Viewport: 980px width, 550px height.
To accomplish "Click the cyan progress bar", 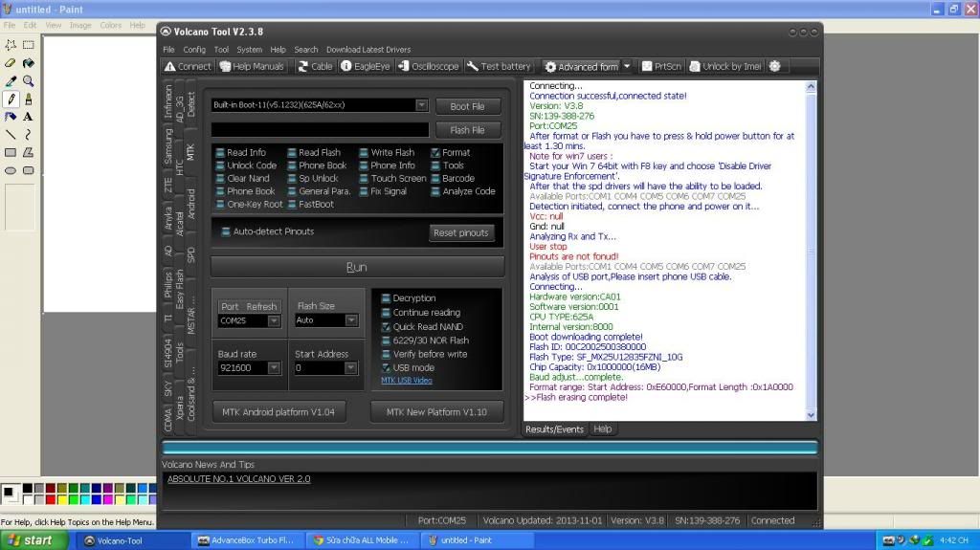I will click(489, 448).
